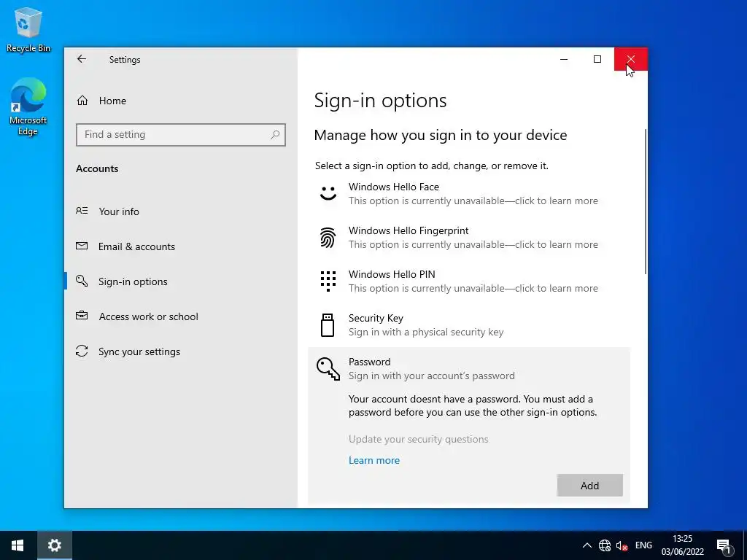Click the PIN keypad icon
747x560 pixels.
point(328,281)
